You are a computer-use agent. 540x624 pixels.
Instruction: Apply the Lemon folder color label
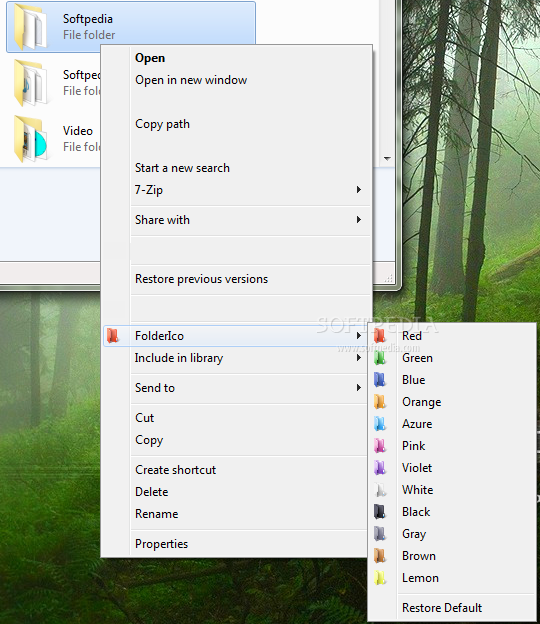(x=420, y=578)
